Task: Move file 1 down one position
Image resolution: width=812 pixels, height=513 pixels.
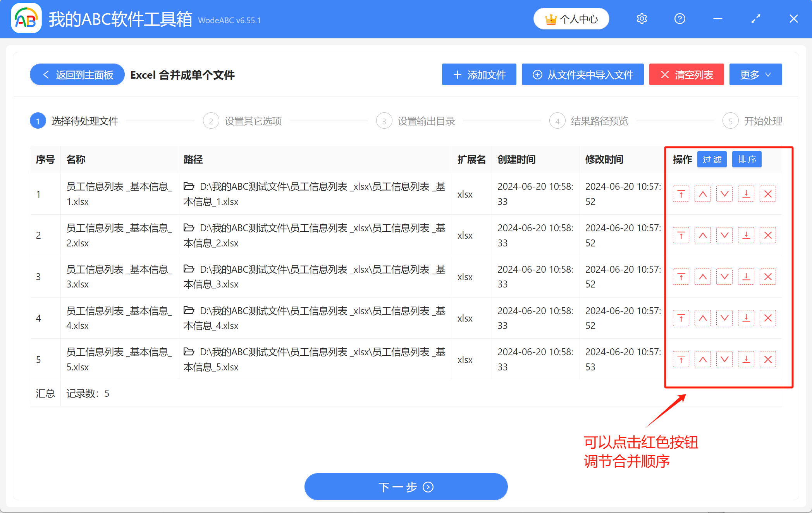Action: tap(724, 194)
